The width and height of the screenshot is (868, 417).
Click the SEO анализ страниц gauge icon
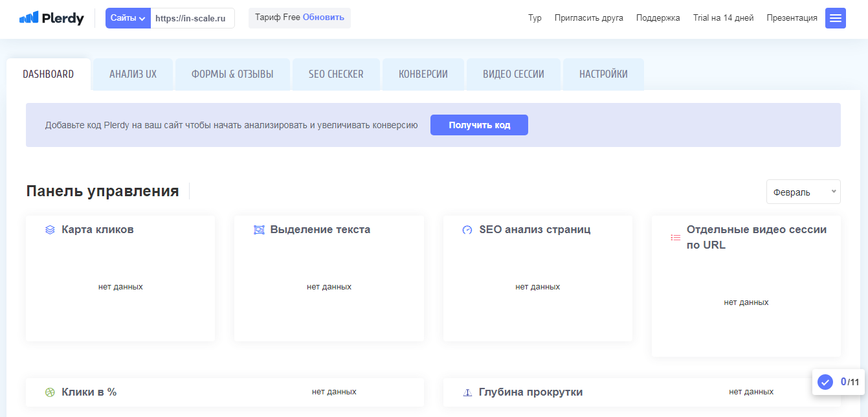click(467, 230)
